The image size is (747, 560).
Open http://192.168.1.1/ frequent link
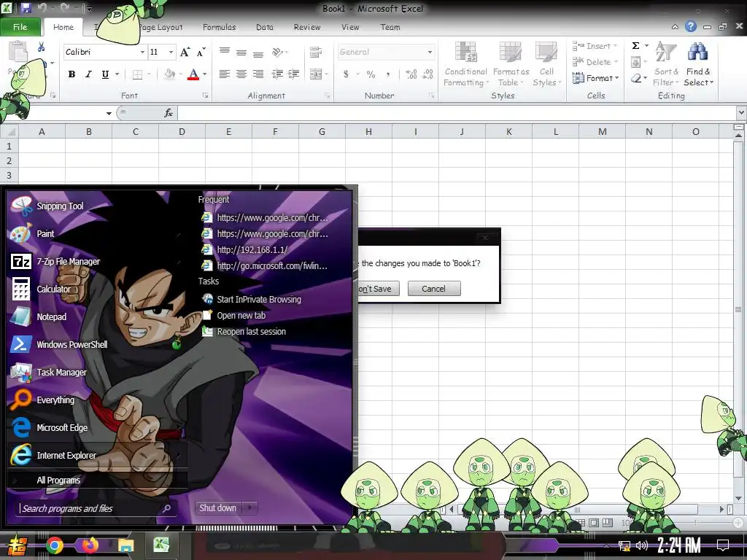coord(252,249)
